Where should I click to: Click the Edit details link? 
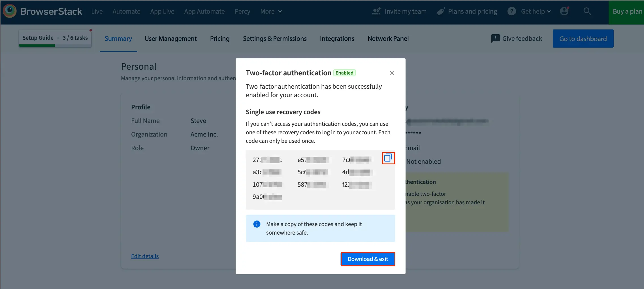point(145,256)
